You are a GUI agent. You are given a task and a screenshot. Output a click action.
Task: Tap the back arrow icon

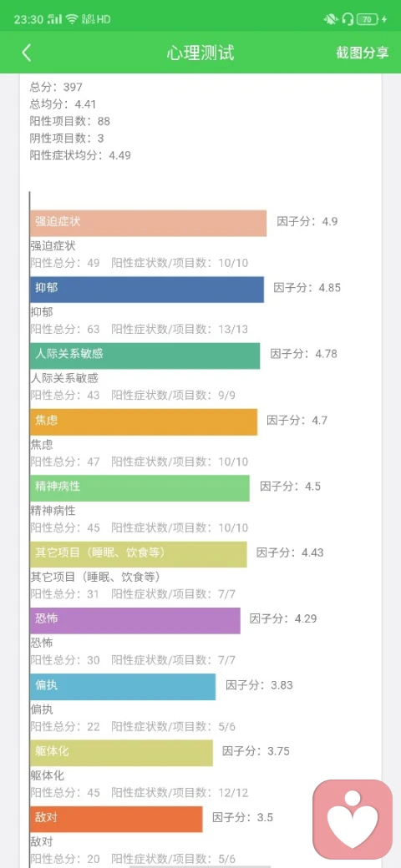pos(26,53)
